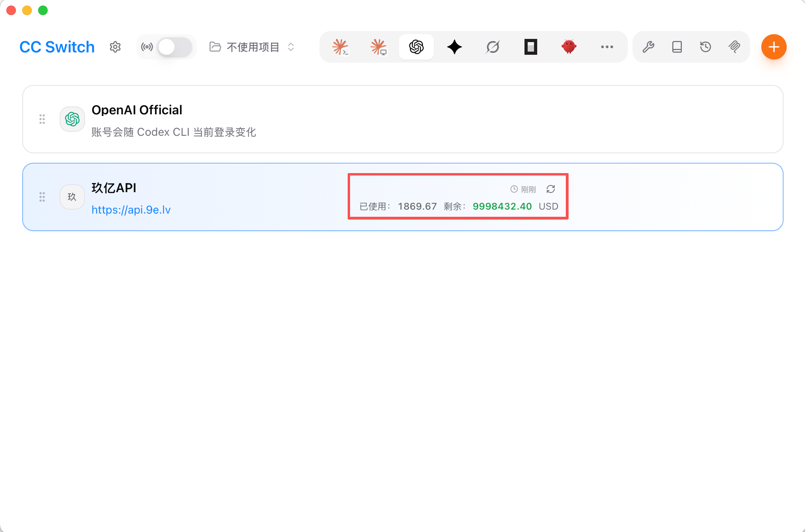Open the book prompts icon
Screen dimensions: 805x532
[x=677, y=47]
